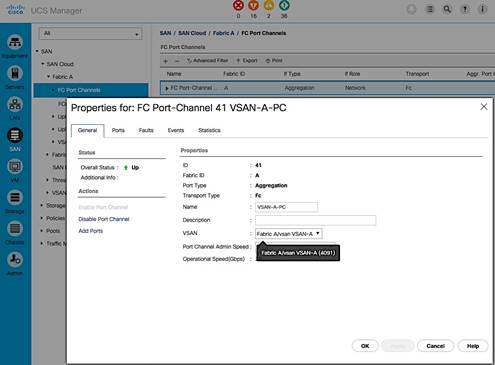Click the minor faults yellow icon

269,5
